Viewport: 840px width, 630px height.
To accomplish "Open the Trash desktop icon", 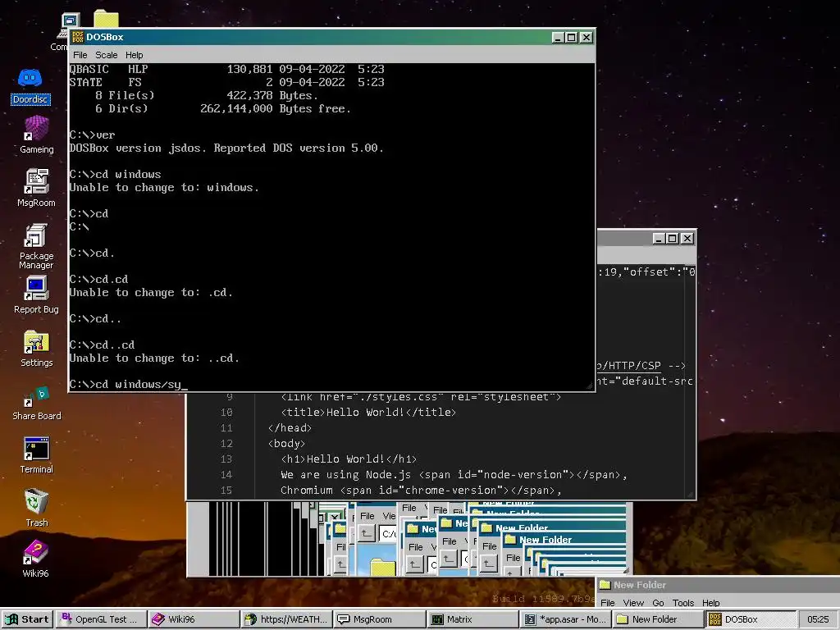I will click(x=36, y=508).
